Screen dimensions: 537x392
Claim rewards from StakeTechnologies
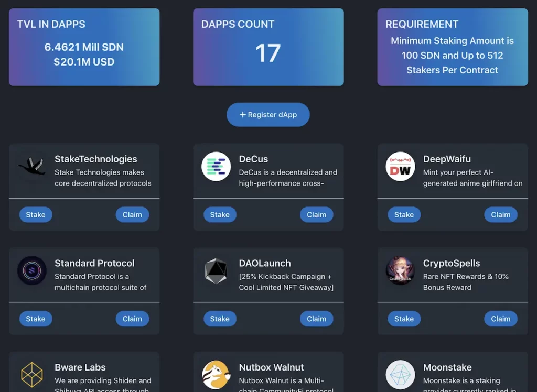point(132,215)
